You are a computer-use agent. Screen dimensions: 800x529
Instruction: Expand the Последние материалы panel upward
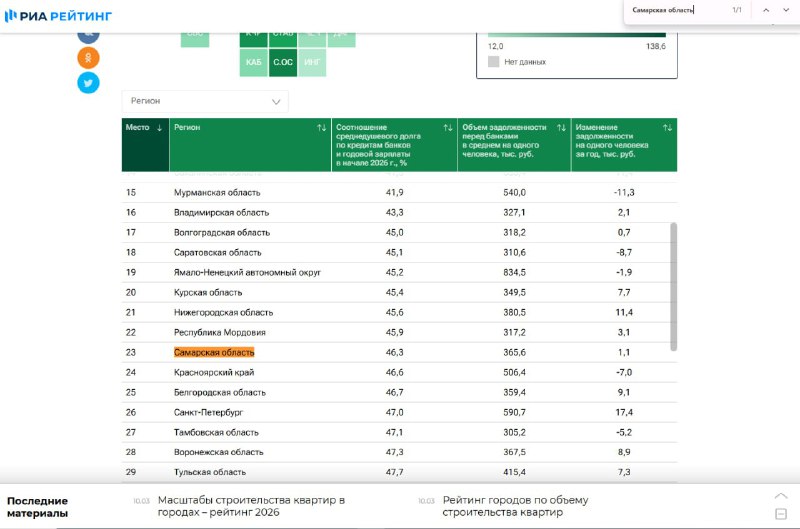pyautogui.click(x=781, y=496)
